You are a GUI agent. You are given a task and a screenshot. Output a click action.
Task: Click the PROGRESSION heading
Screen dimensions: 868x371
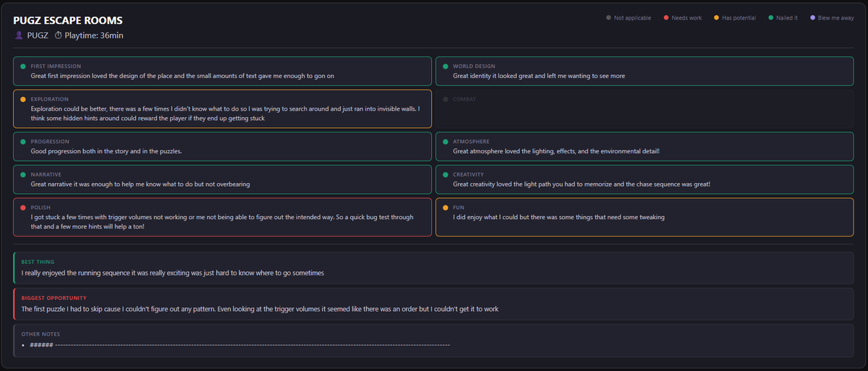pos(50,142)
